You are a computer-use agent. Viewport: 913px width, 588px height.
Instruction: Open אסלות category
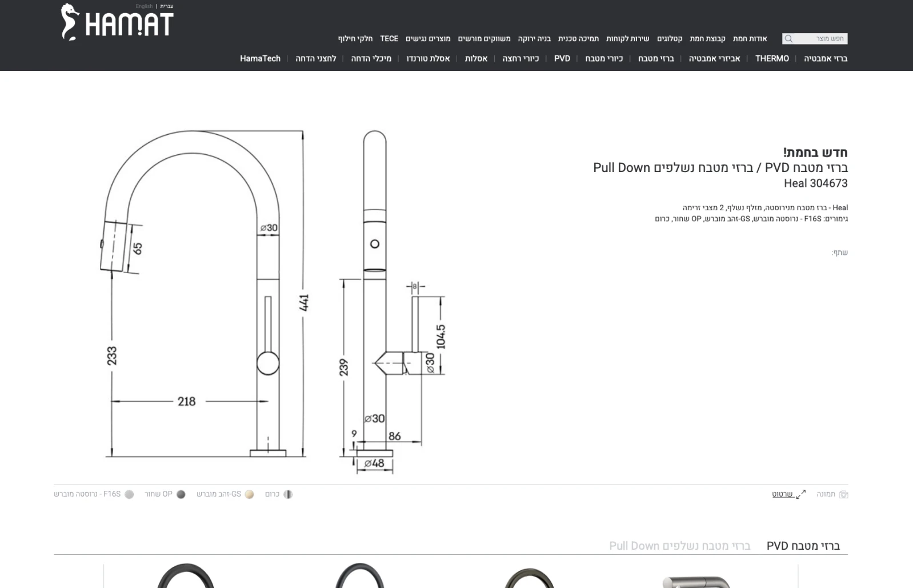tap(476, 58)
